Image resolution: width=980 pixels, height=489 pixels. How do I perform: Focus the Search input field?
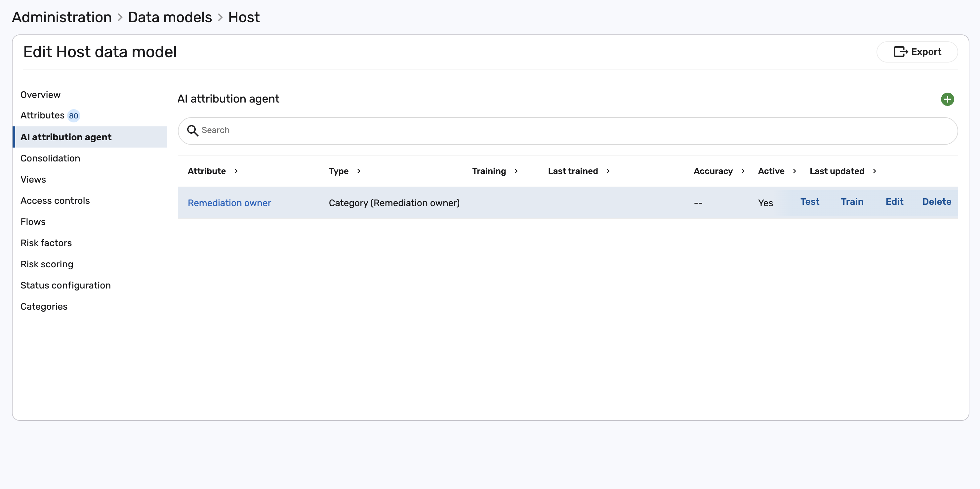click(x=567, y=131)
